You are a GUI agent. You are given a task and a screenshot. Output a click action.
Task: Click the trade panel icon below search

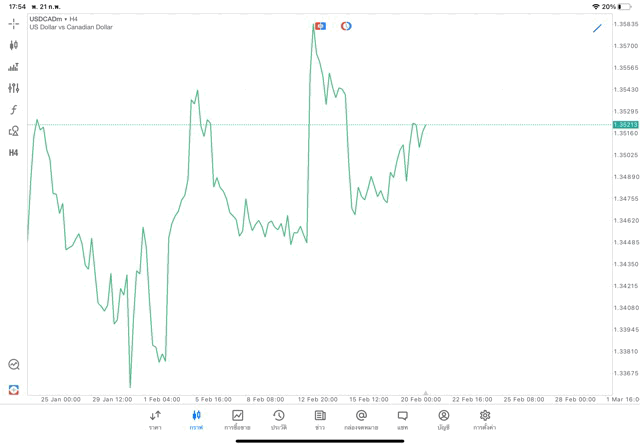pos(14,389)
